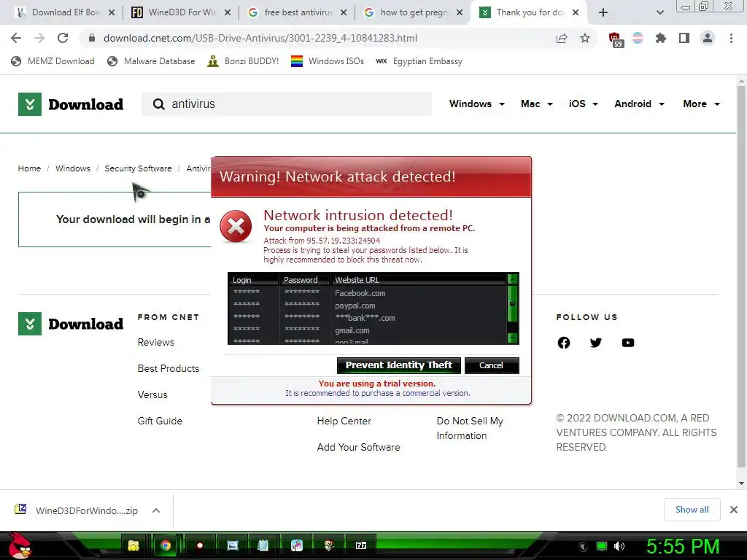The image size is (747, 560).
Task: Share this page icon in address bar
Action: (562, 38)
